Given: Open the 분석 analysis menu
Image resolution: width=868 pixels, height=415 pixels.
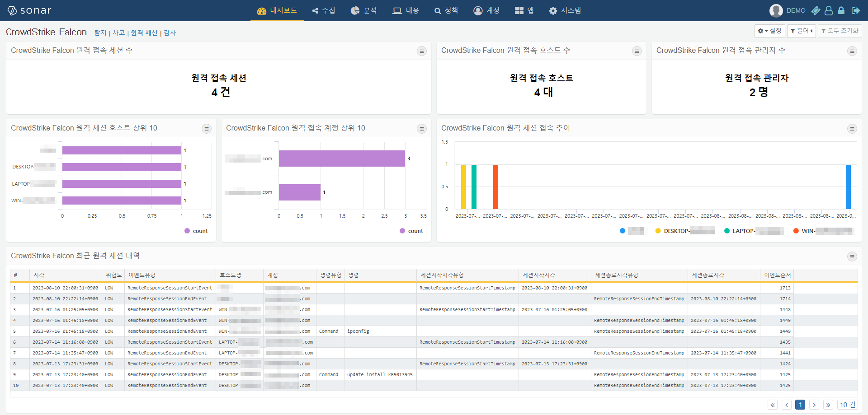Looking at the screenshot, I should tap(364, 10).
